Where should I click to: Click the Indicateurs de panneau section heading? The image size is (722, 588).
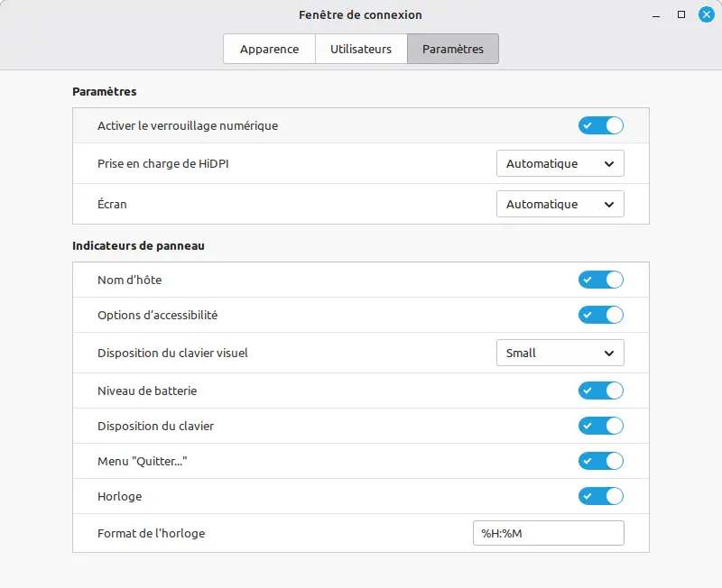(x=138, y=245)
